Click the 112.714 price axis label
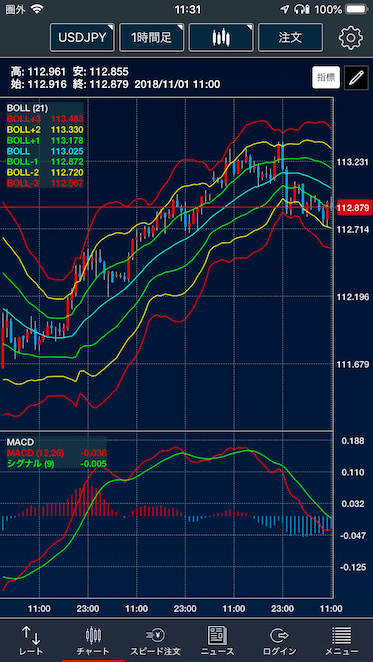The height and width of the screenshot is (662, 373). 354,229
